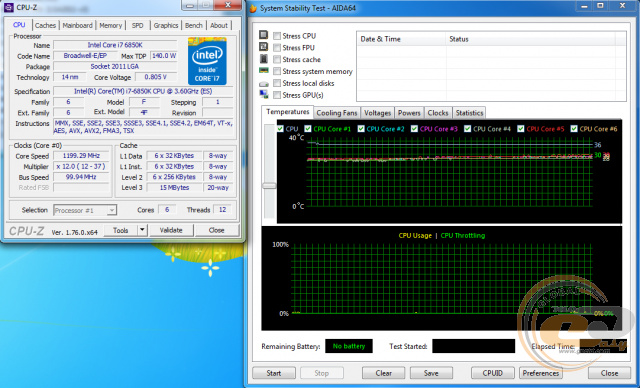Click the No battery indicator field
The width and height of the screenshot is (640, 388).
(349, 346)
